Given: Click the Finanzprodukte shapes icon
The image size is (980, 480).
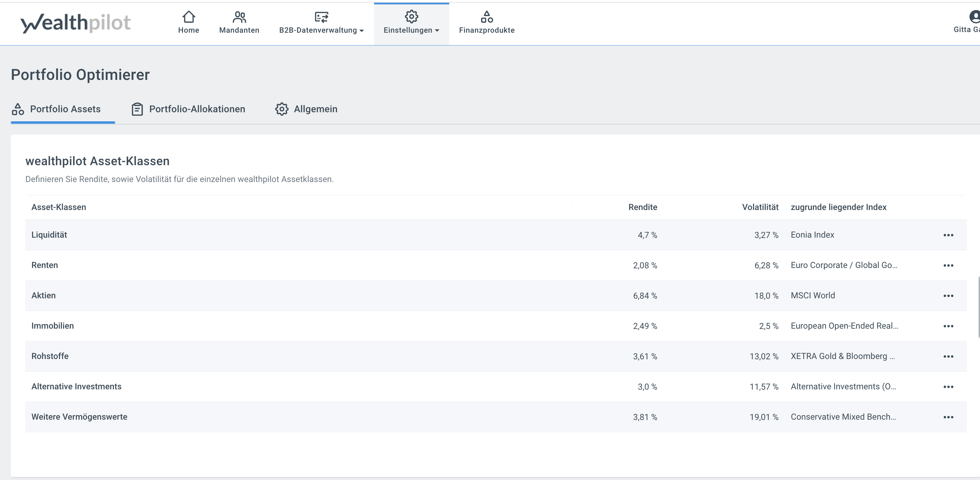Looking at the screenshot, I should (x=487, y=17).
